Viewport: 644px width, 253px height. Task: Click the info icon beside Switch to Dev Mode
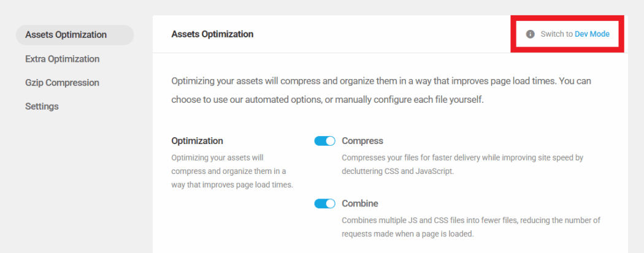tap(531, 34)
